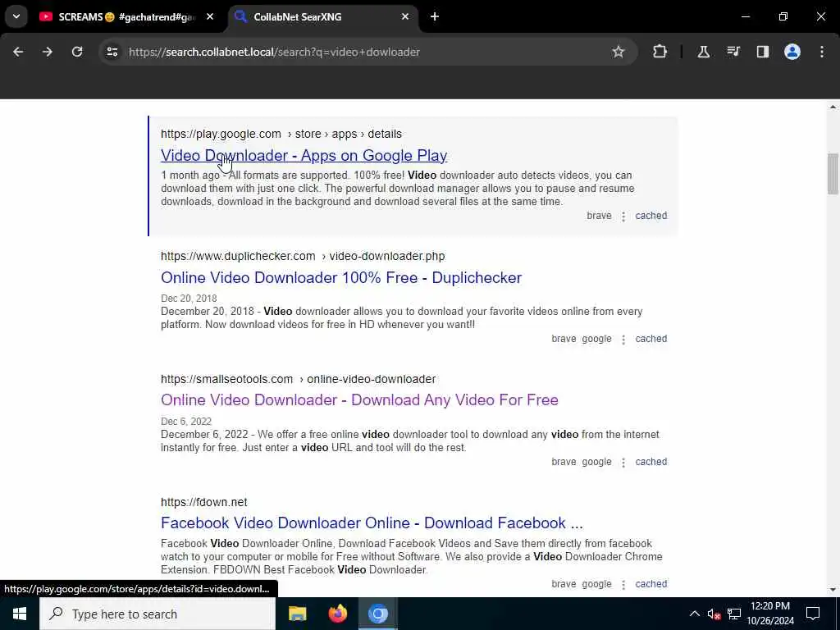Select the CollabNet SearXNG tab

(316, 17)
